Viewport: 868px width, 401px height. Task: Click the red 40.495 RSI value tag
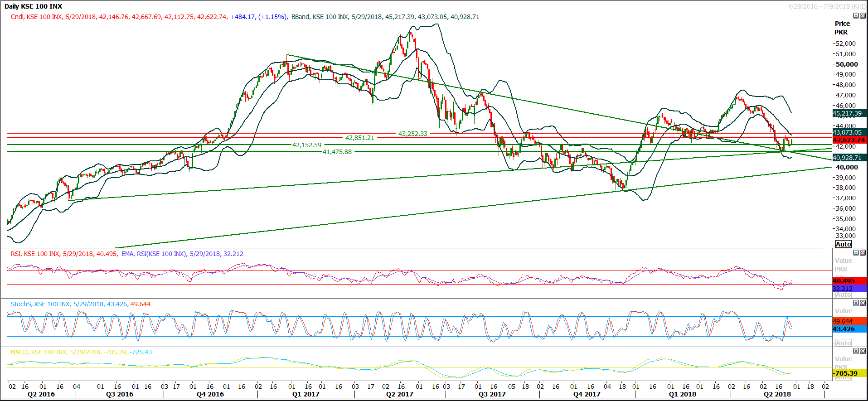click(x=849, y=281)
